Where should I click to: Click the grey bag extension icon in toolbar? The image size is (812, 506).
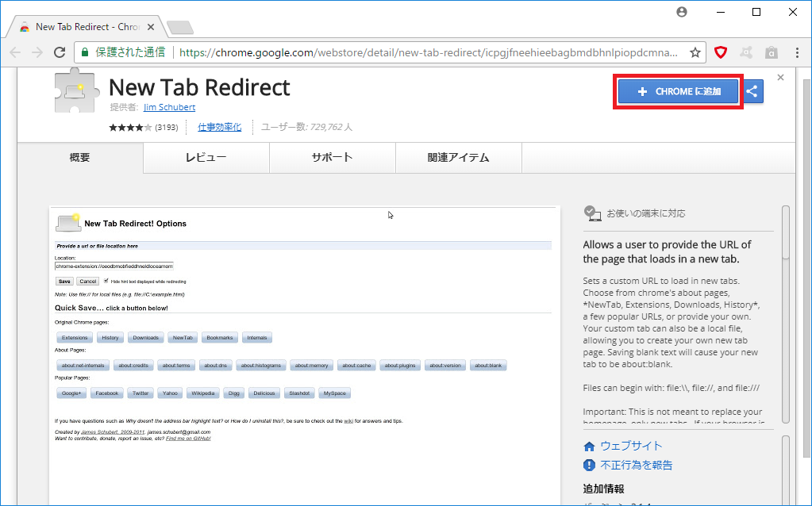771,52
